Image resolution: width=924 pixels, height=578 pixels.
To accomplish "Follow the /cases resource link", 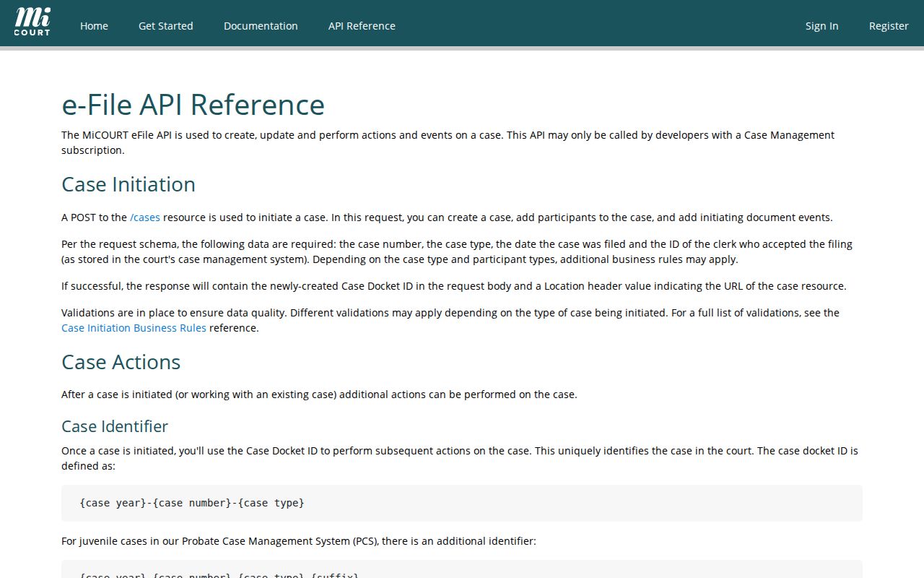I will [145, 217].
